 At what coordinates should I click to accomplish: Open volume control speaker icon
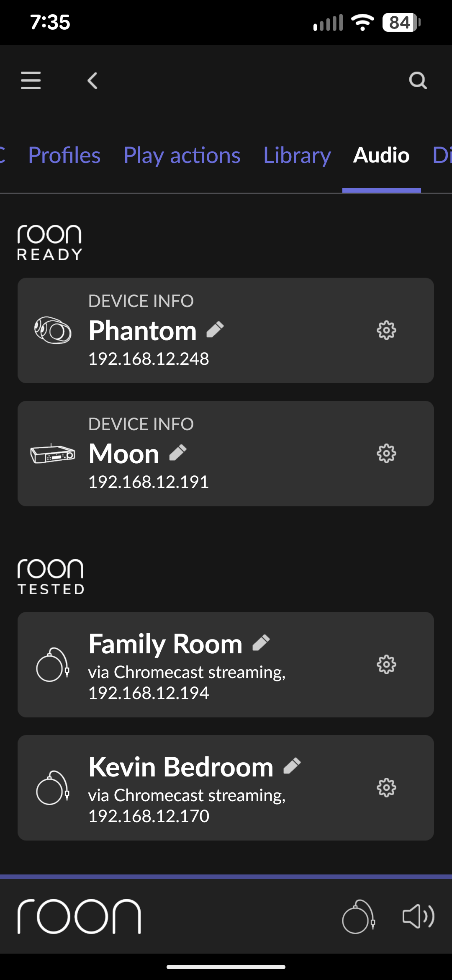coord(418,917)
